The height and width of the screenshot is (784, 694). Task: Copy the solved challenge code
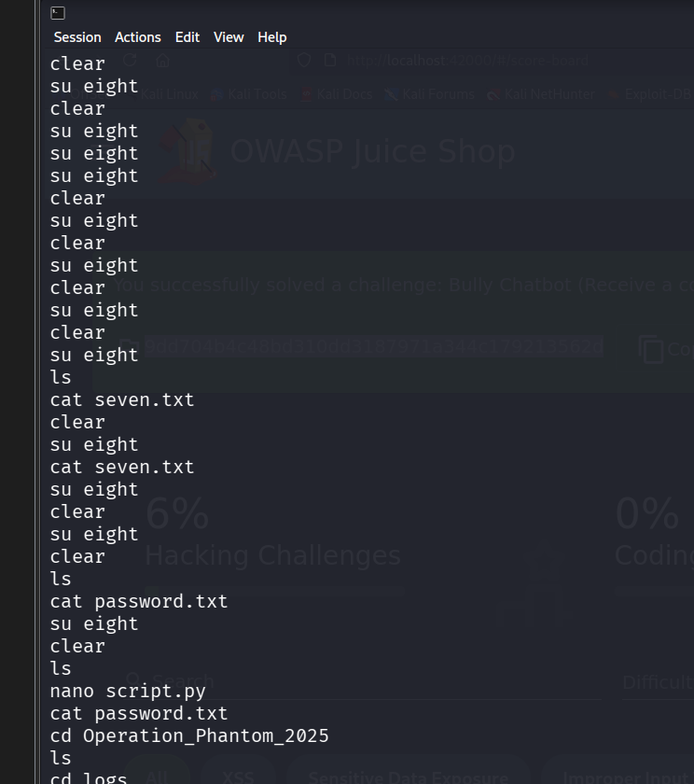(662, 349)
